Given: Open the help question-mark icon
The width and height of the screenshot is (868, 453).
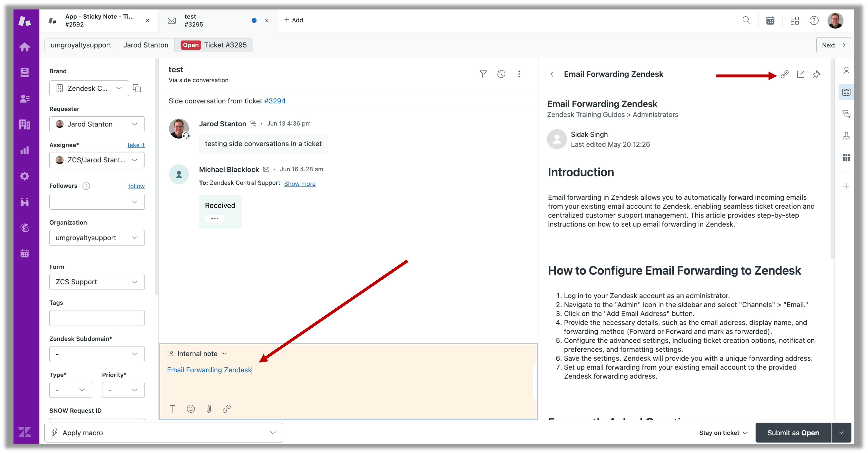Looking at the screenshot, I should click(814, 21).
